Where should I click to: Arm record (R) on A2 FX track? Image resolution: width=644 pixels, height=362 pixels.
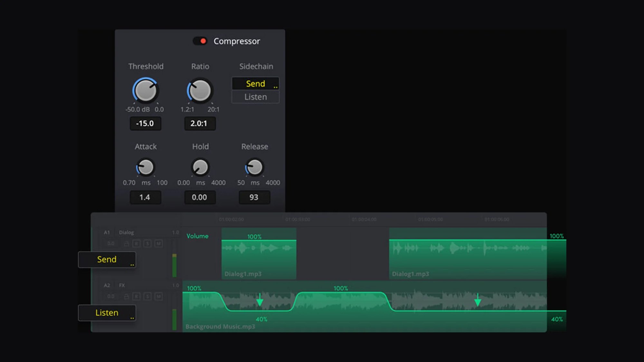coord(136,296)
